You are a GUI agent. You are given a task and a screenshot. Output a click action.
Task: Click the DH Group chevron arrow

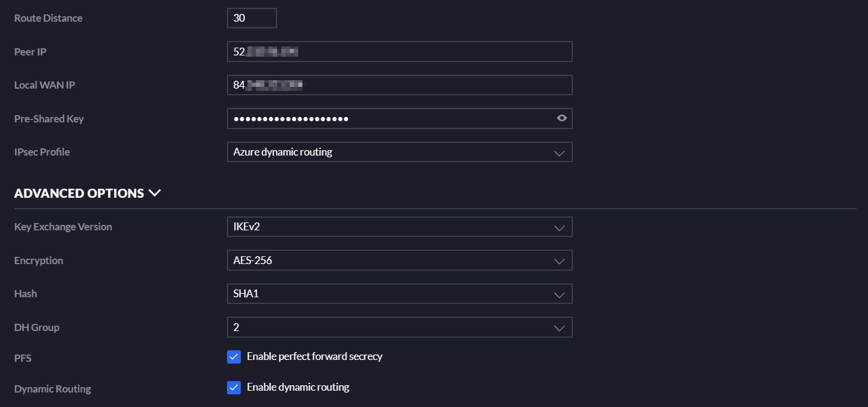click(559, 328)
